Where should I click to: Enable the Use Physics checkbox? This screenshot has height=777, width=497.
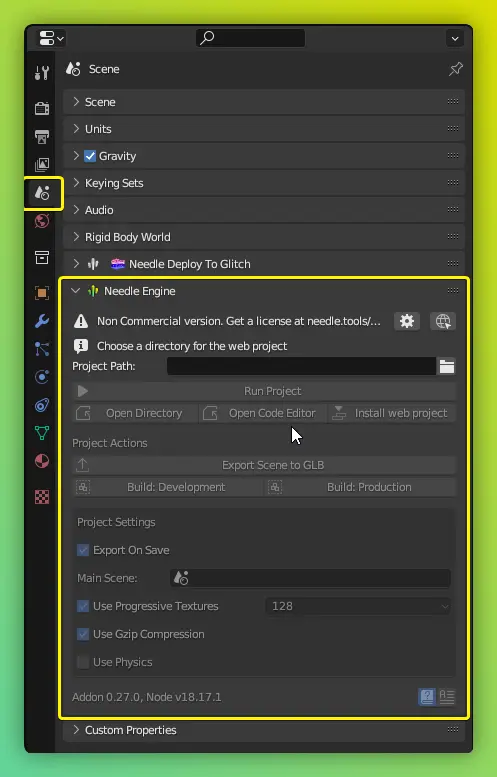[83, 662]
